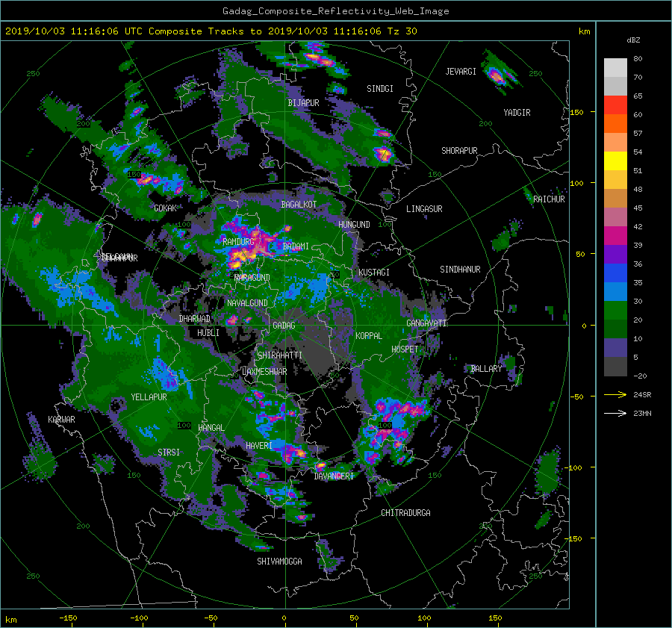
Task: Click the SINDGI city label
Action: pos(380,89)
